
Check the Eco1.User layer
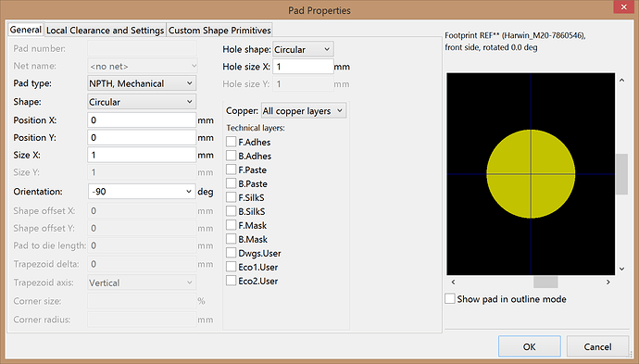pyautogui.click(x=232, y=267)
